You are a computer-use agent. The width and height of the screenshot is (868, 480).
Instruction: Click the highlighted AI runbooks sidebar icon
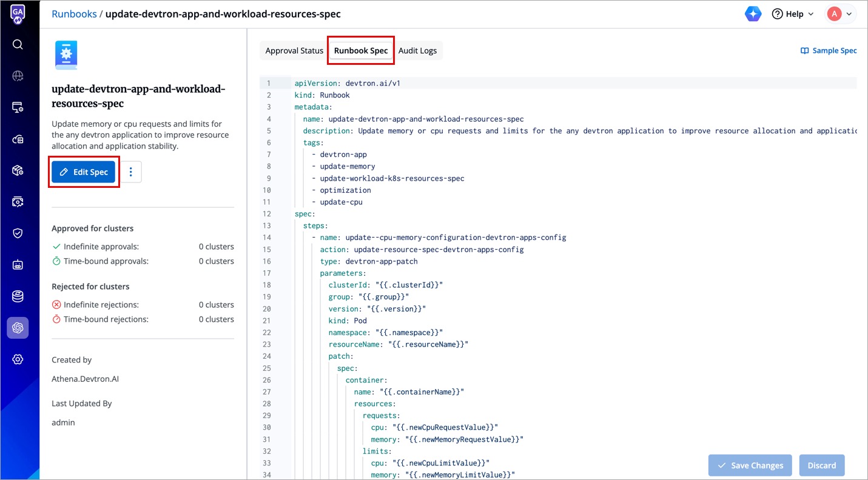pos(18,327)
